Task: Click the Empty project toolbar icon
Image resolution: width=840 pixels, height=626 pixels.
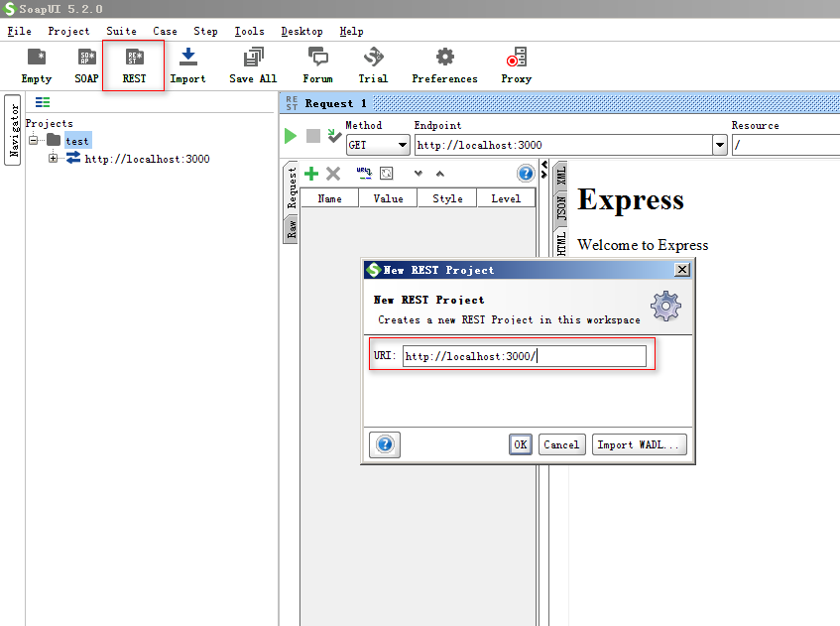Action: 37,65
